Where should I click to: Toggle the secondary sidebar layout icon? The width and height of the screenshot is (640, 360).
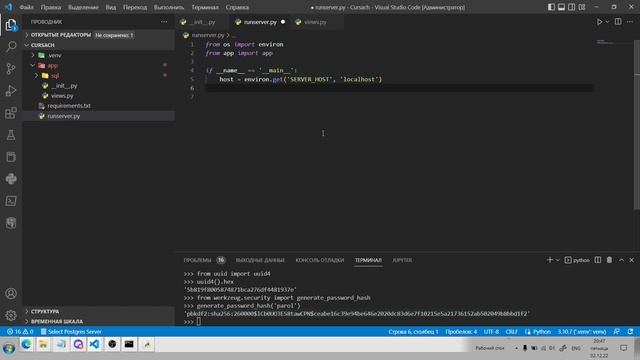pyautogui.click(x=571, y=7)
